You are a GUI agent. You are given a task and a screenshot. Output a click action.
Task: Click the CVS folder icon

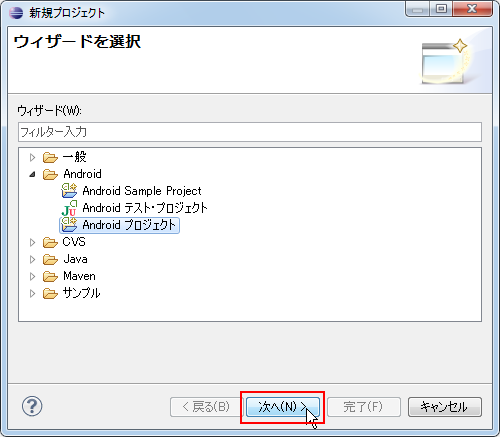50,242
